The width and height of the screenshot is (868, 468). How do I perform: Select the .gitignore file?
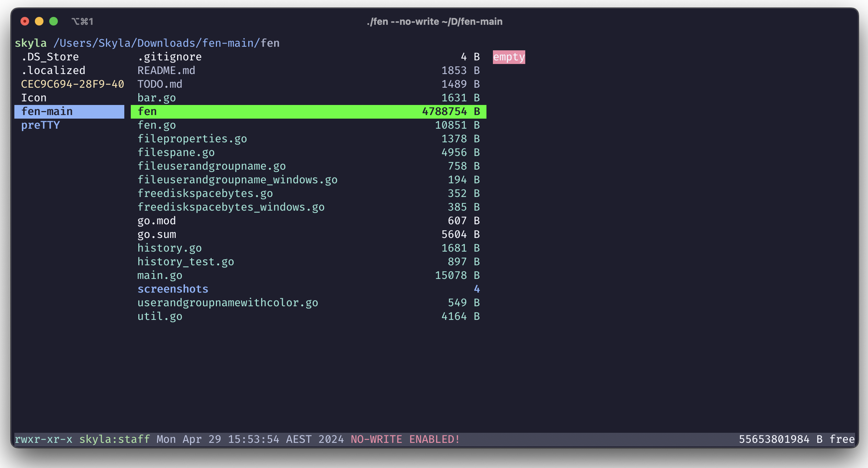coord(309,57)
